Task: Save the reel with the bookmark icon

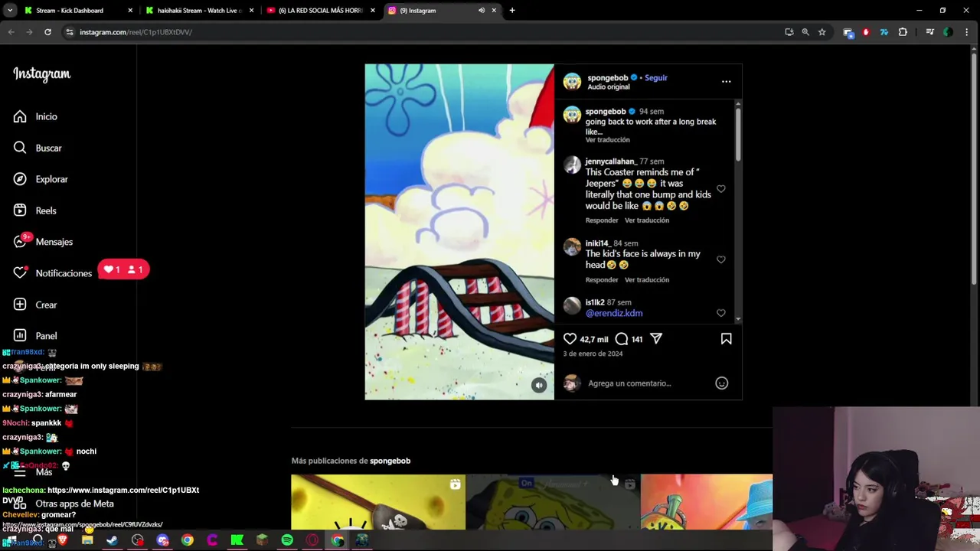Action: [726, 339]
